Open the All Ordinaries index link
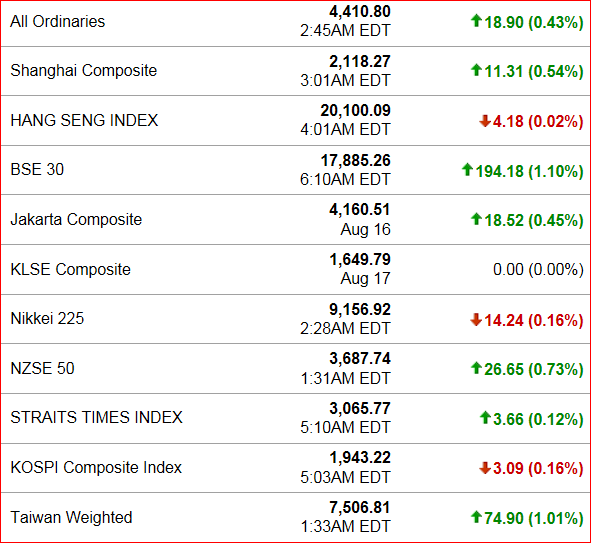Screen dimensions: 591x543 click(x=58, y=21)
